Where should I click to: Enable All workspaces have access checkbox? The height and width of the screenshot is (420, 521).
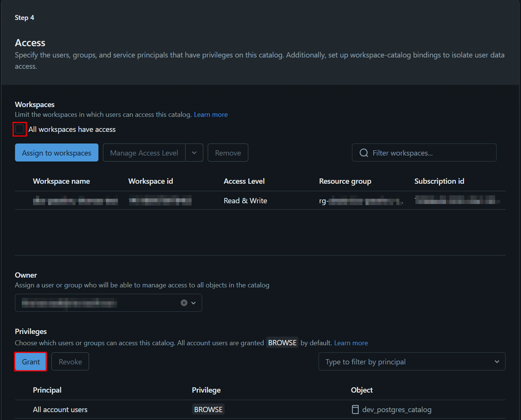point(20,129)
